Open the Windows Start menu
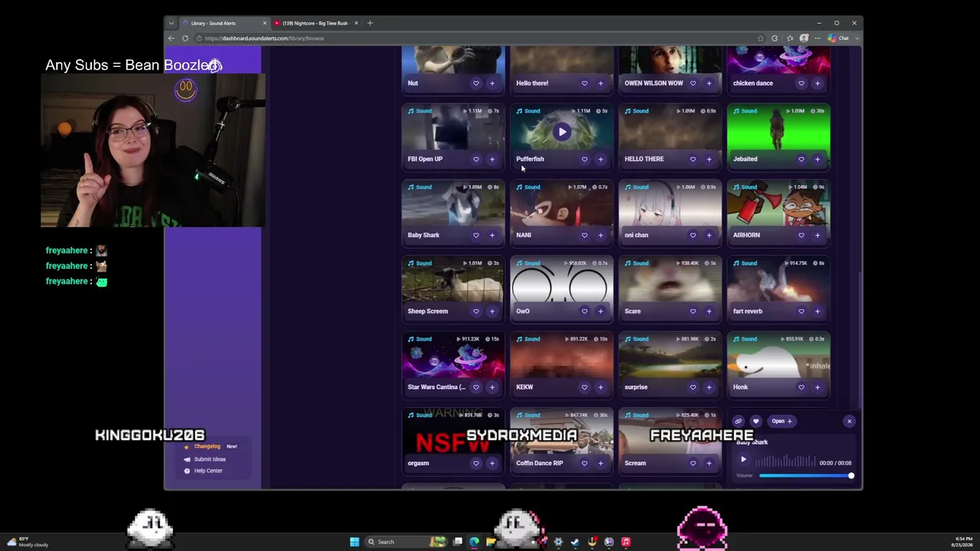The height and width of the screenshot is (551, 980). point(354,542)
